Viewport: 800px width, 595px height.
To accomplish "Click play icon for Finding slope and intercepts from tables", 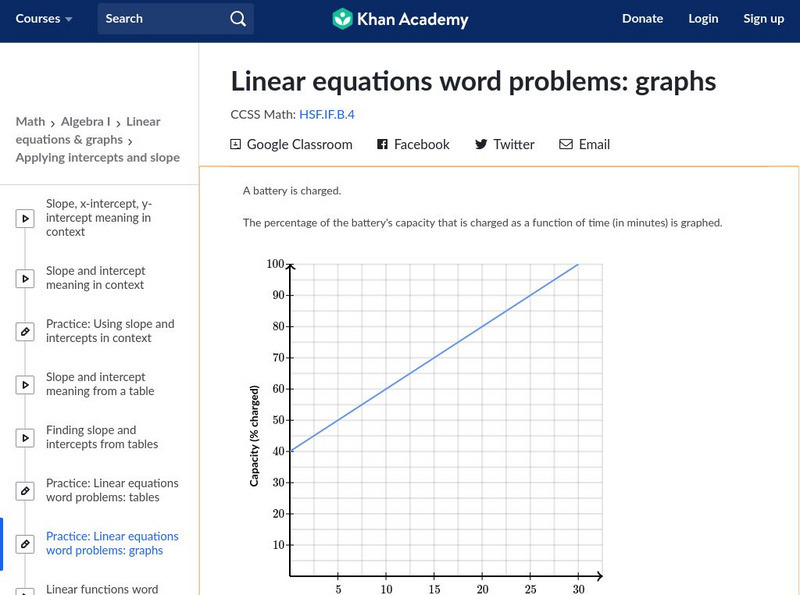I will (x=25, y=437).
